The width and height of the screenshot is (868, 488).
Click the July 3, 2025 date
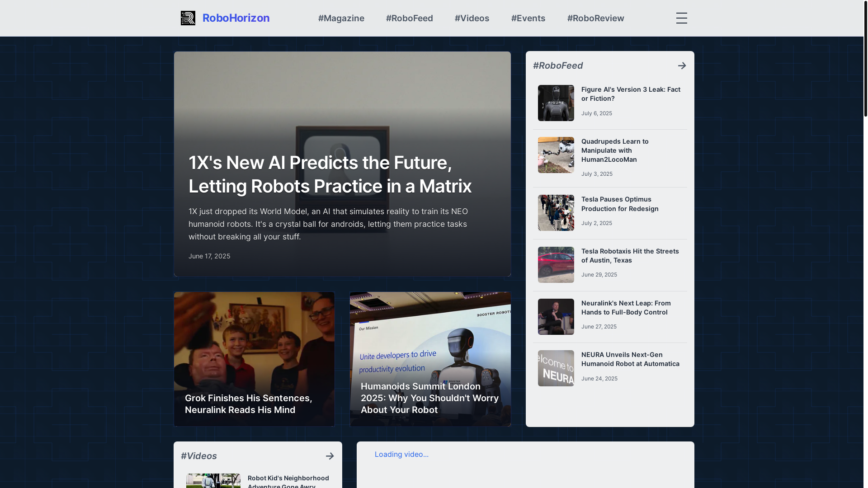tap(597, 174)
